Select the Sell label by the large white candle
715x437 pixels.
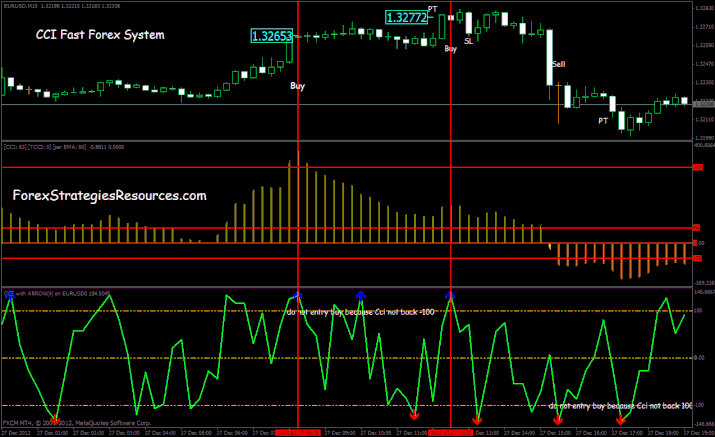click(x=559, y=64)
